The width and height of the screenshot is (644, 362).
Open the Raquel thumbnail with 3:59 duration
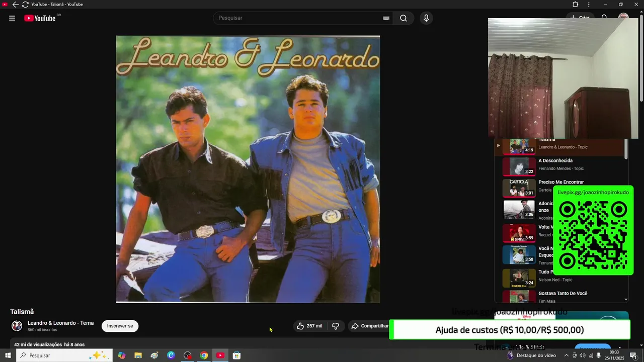pos(519,233)
